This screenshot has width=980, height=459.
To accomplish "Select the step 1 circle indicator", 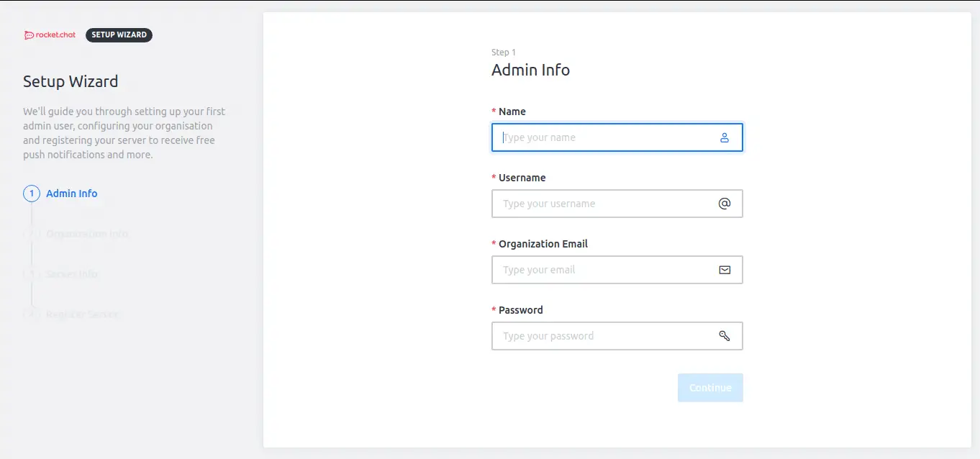I will [x=32, y=193].
